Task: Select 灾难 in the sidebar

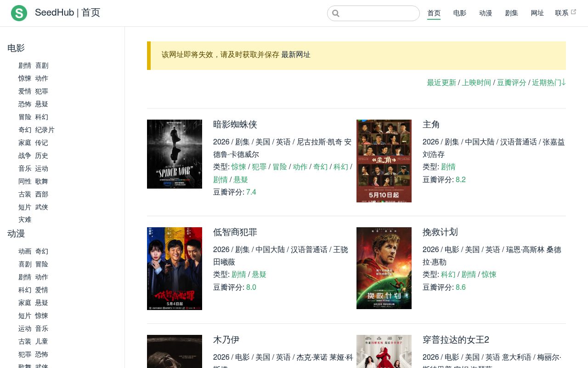Action: 25,220
